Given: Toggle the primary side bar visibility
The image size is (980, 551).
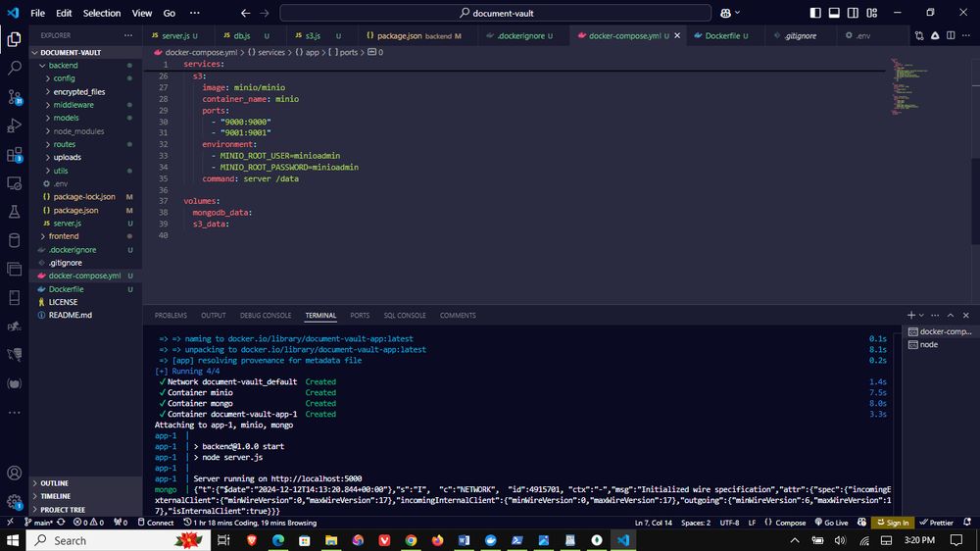Looking at the screenshot, I should coord(817,13).
